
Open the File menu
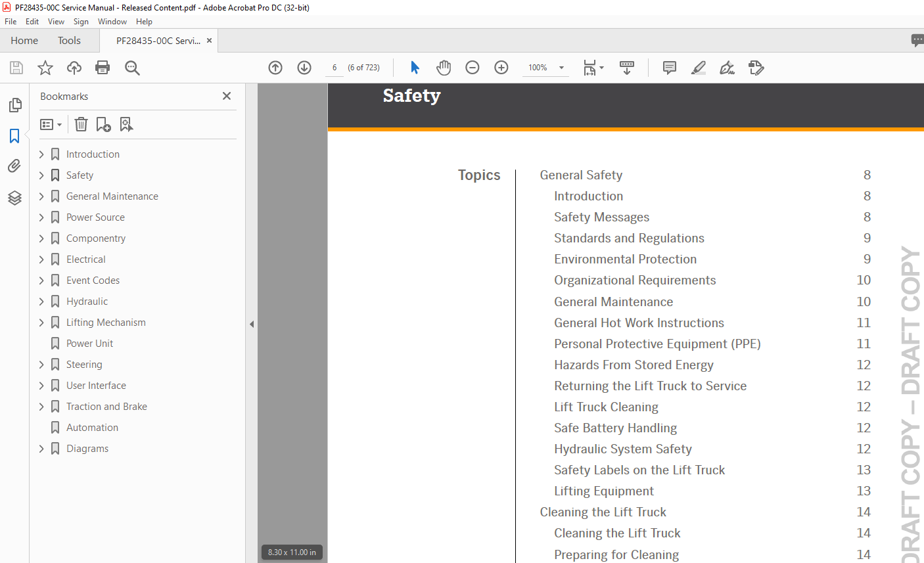(11, 22)
